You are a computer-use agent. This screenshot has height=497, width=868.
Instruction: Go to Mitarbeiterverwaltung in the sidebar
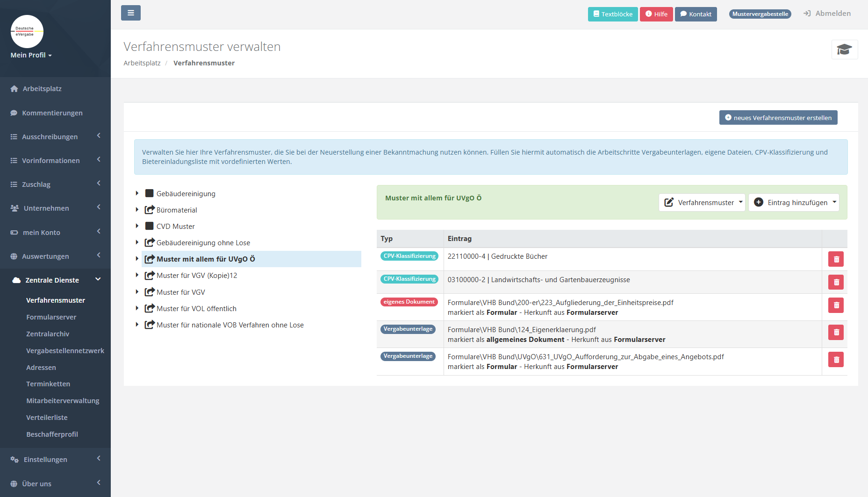63,401
